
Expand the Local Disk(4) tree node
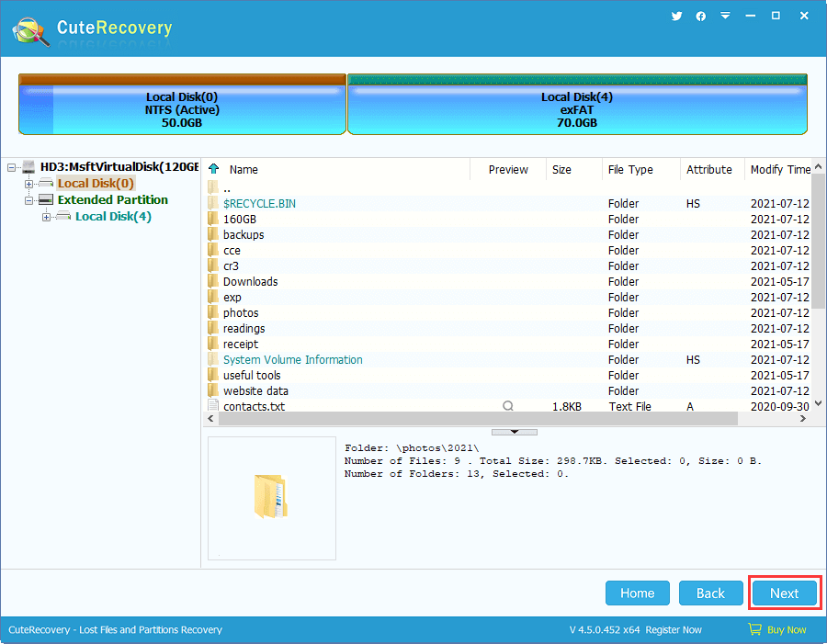47,217
